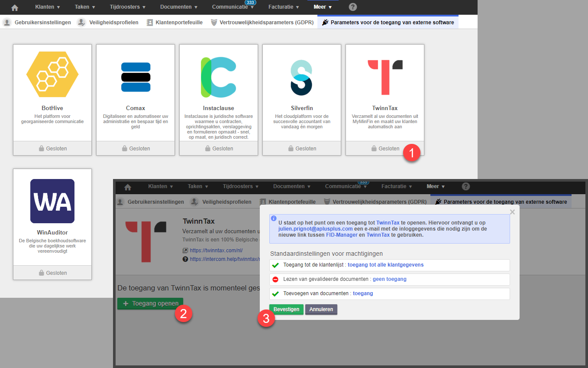
Task: Click the green check beside Toegang tot de klantenlijst
Action: coord(275,265)
